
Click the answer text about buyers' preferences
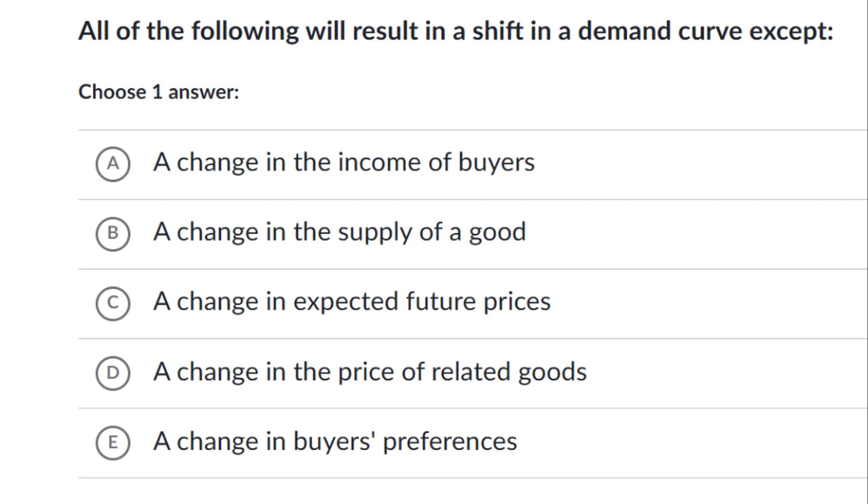[335, 441]
